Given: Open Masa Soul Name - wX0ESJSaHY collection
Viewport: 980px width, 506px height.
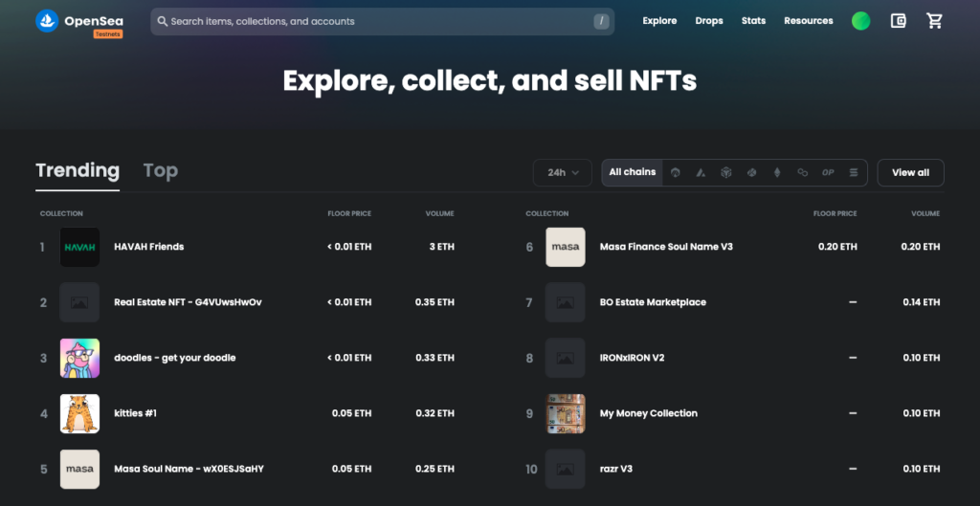Looking at the screenshot, I should click(189, 469).
